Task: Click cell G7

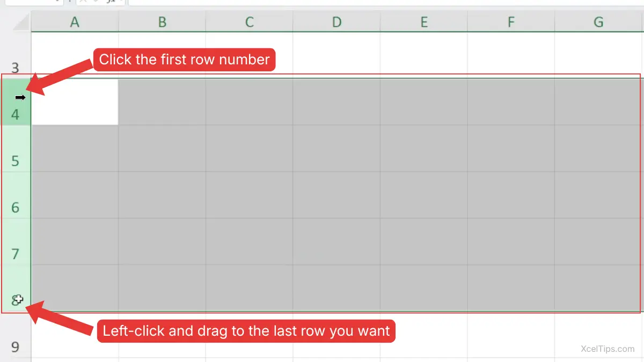Action: [598, 241]
